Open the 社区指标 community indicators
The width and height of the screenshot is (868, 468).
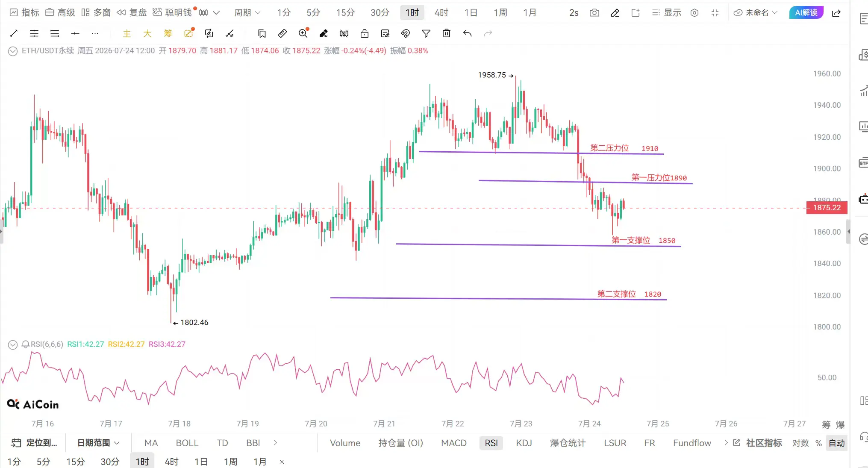coord(757,443)
